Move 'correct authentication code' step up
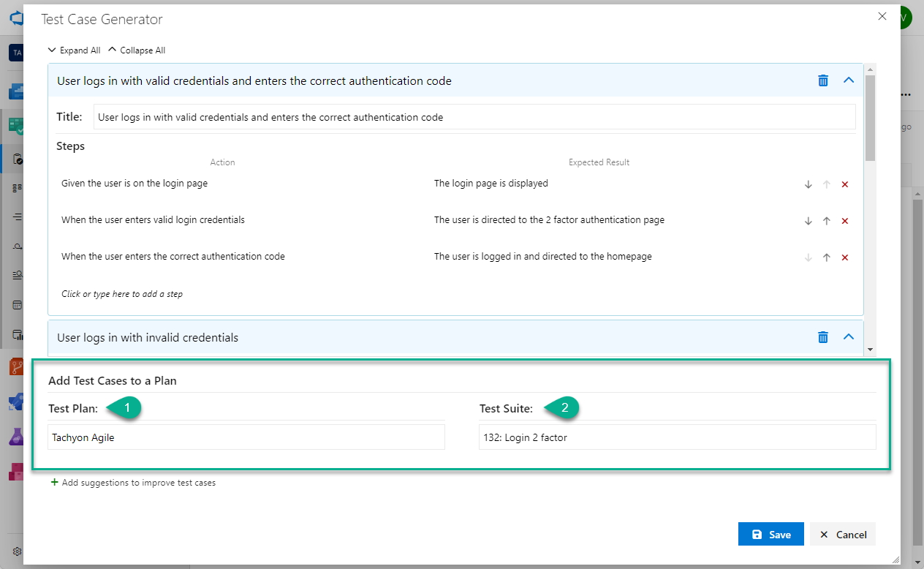The width and height of the screenshot is (924, 569). [827, 257]
